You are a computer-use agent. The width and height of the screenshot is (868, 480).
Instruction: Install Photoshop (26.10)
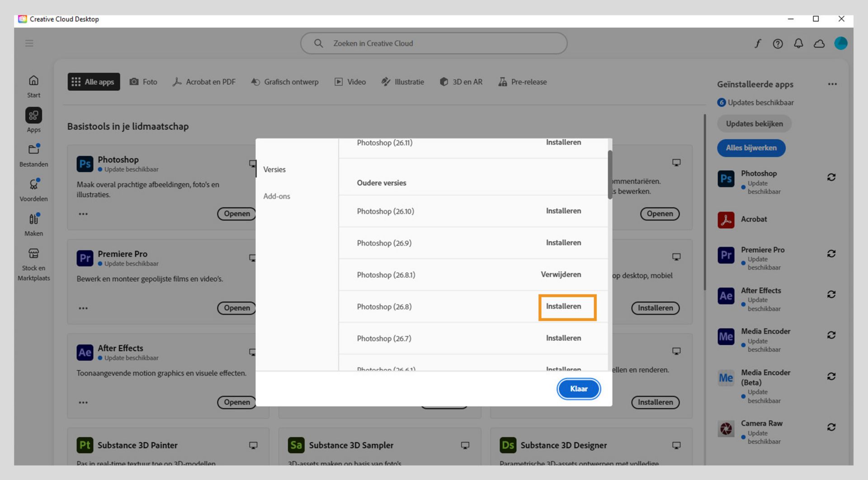click(563, 211)
